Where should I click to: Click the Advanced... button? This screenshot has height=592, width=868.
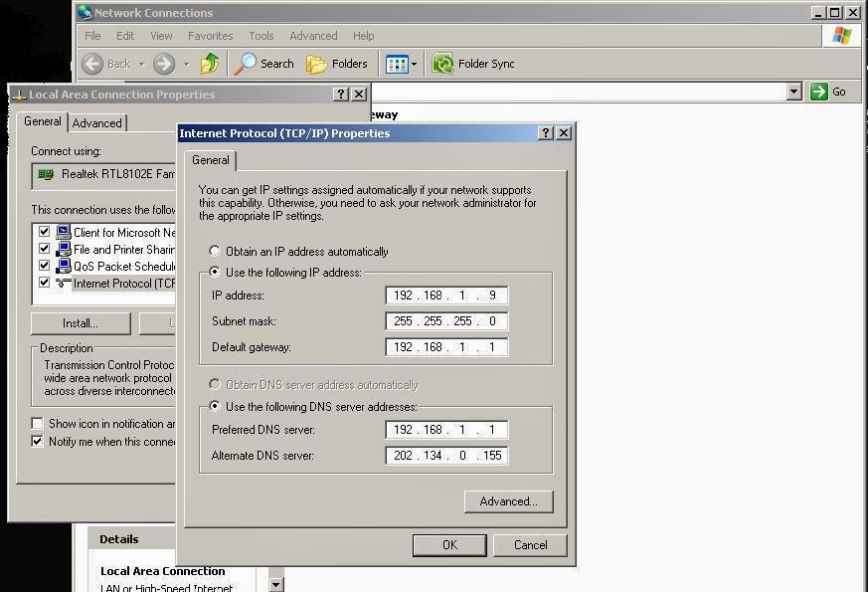[509, 501]
